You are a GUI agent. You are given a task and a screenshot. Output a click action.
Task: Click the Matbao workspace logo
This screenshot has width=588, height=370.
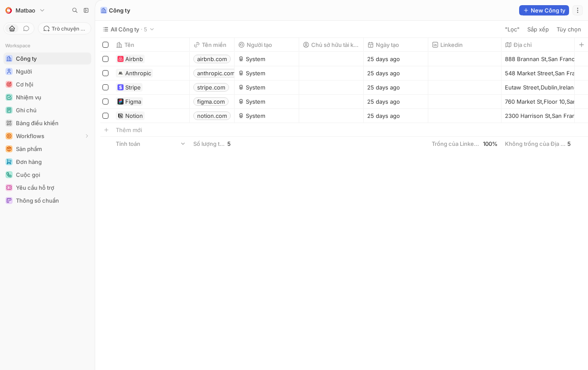(x=9, y=10)
